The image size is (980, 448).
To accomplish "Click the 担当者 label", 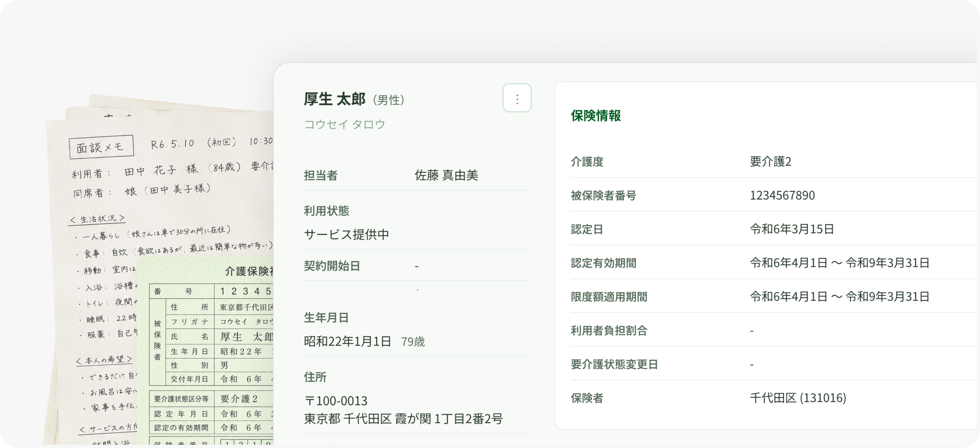I will click(x=321, y=175).
